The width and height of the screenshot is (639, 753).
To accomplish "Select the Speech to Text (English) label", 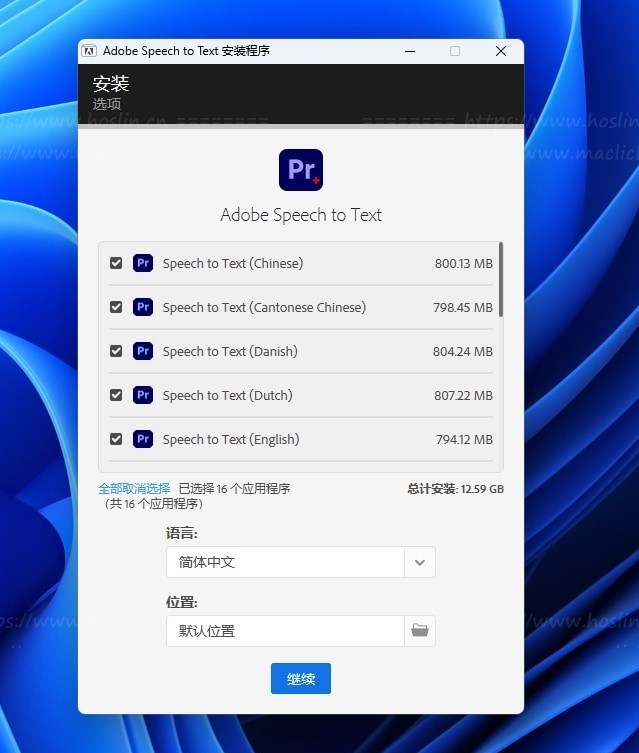I will pyautogui.click(x=231, y=439).
